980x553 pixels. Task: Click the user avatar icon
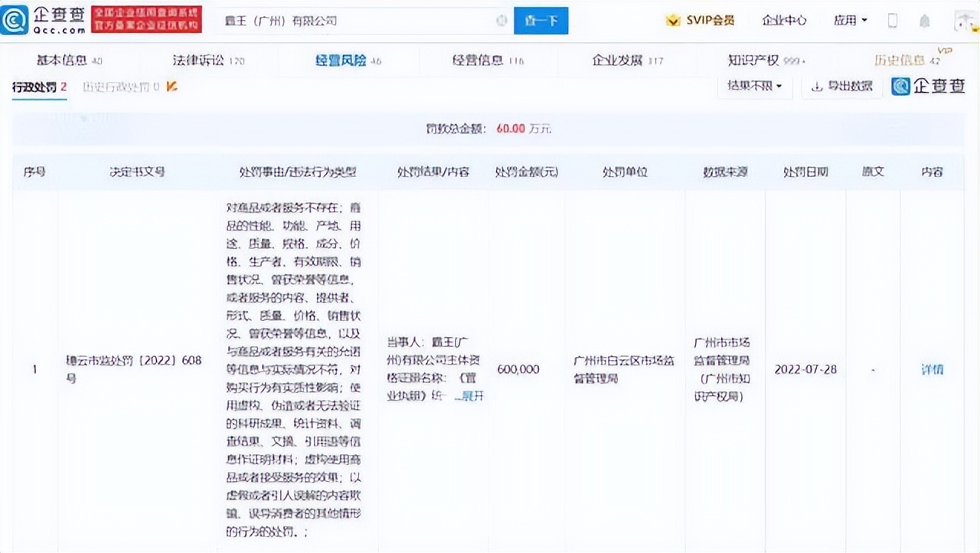click(x=960, y=21)
